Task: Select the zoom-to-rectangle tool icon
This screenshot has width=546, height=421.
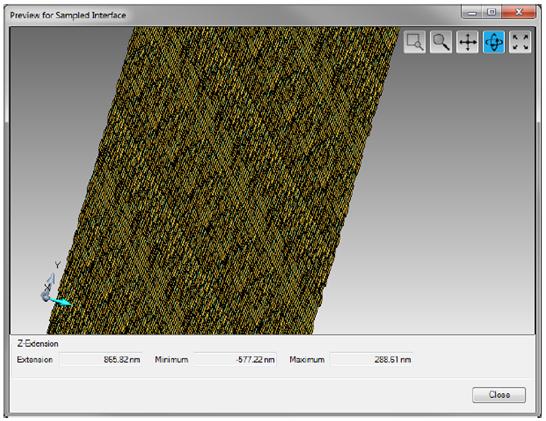Action: coord(414,42)
